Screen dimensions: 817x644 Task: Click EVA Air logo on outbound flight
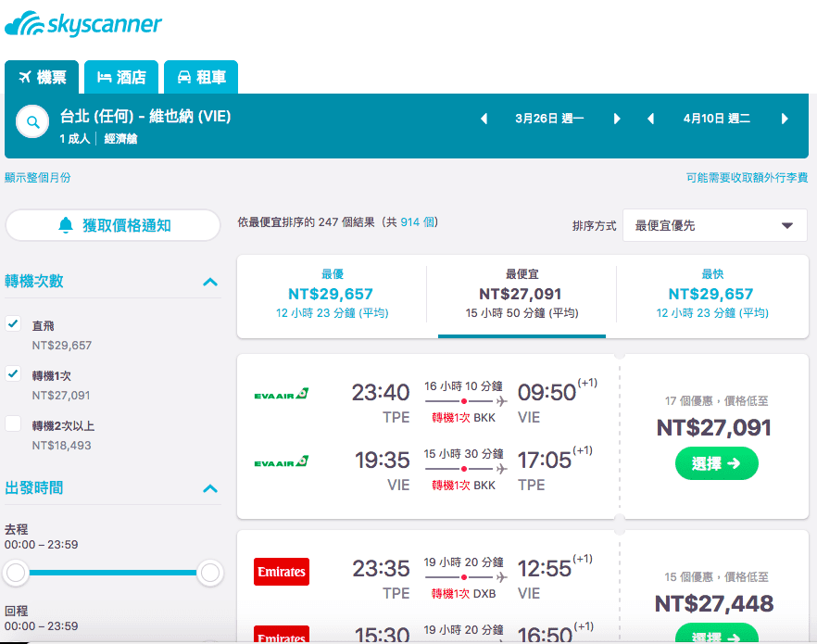pyautogui.click(x=282, y=394)
